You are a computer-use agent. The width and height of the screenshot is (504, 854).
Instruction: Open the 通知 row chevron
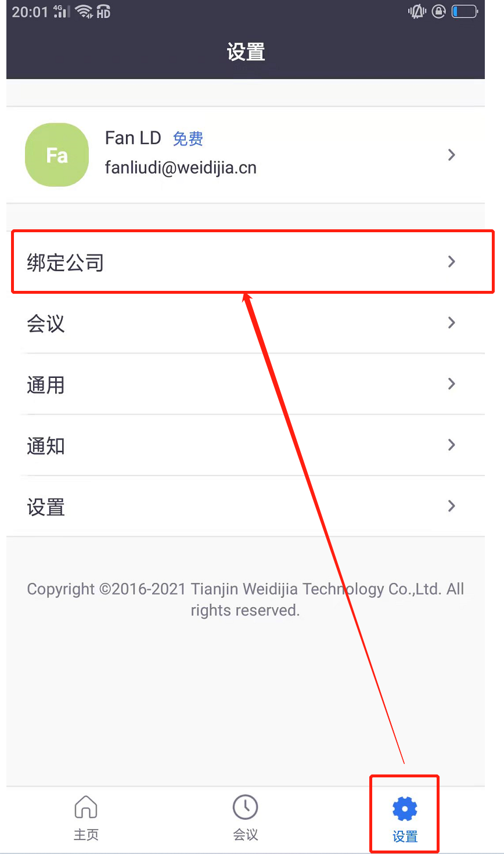452,445
